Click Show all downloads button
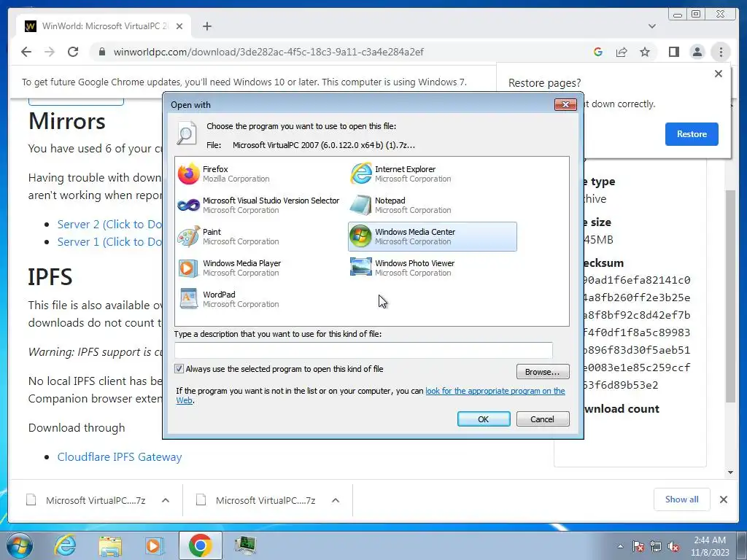The image size is (747, 560). pyautogui.click(x=682, y=499)
